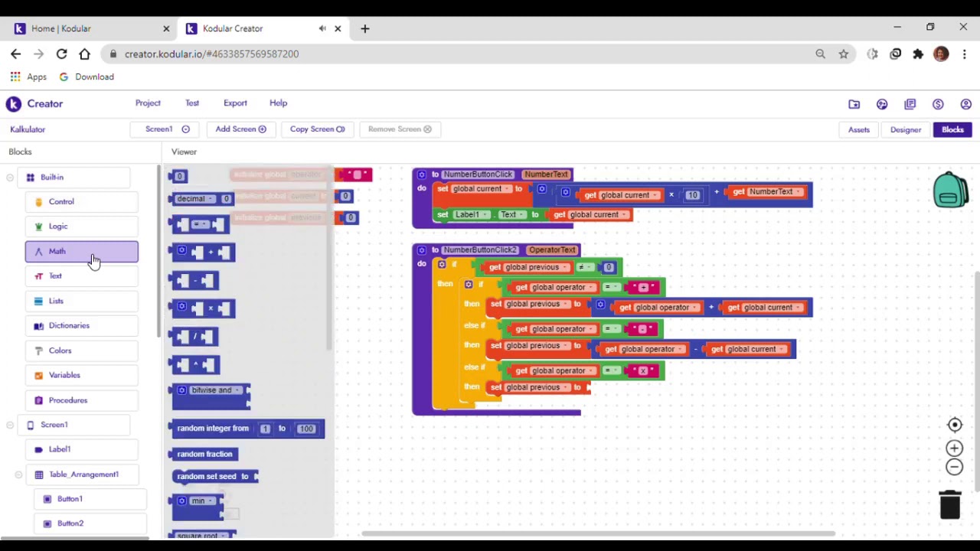This screenshot has height=551, width=980.
Task: Open the account profile icon in Creator header
Action: click(x=965, y=104)
